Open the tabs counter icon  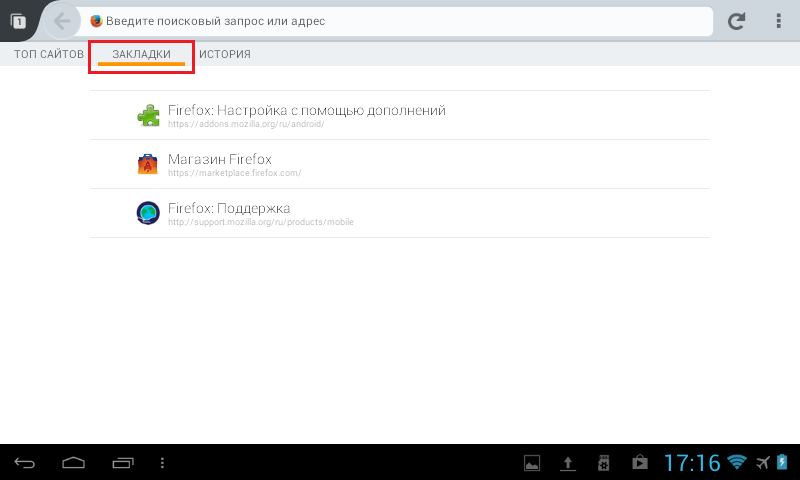[18, 21]
